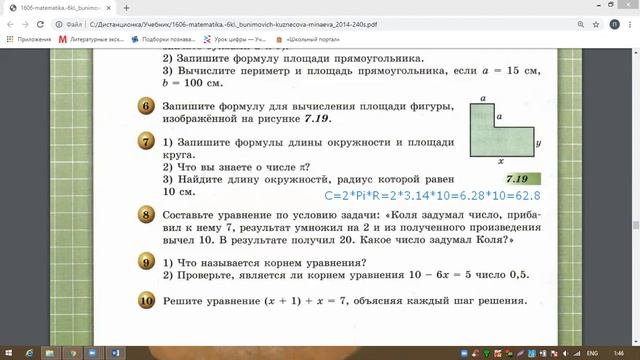Open the Chrome profile avatar
Screen dimensions: 640x360
(x=614, y=24)
